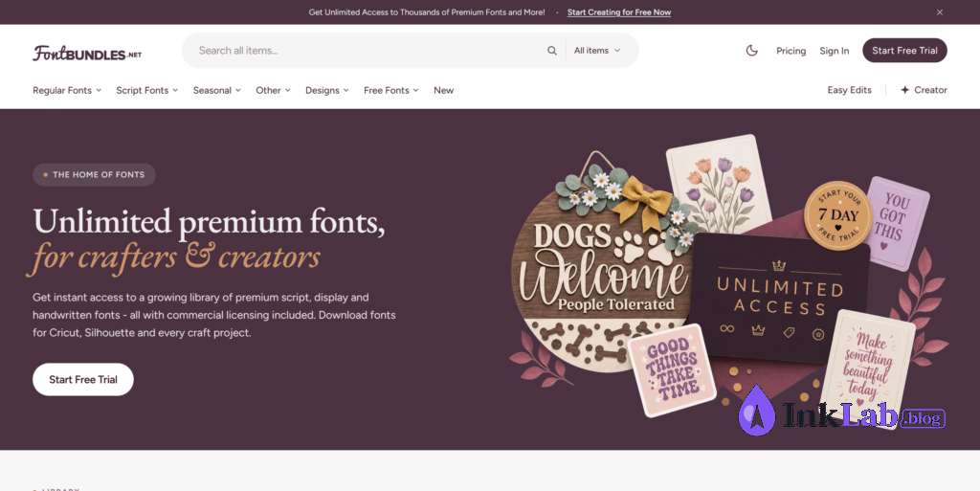Click The Home of Fonts badge
Screen dimensions: 980x491
(x=94, y=175)
